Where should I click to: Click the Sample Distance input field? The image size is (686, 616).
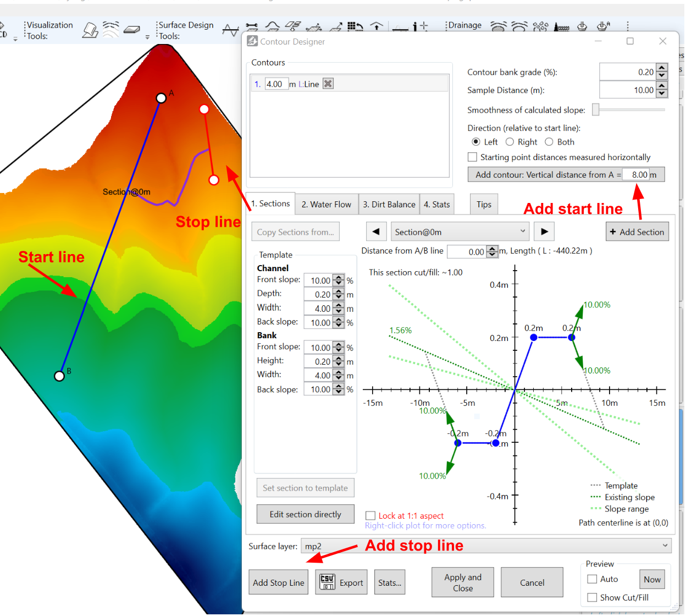628,90
